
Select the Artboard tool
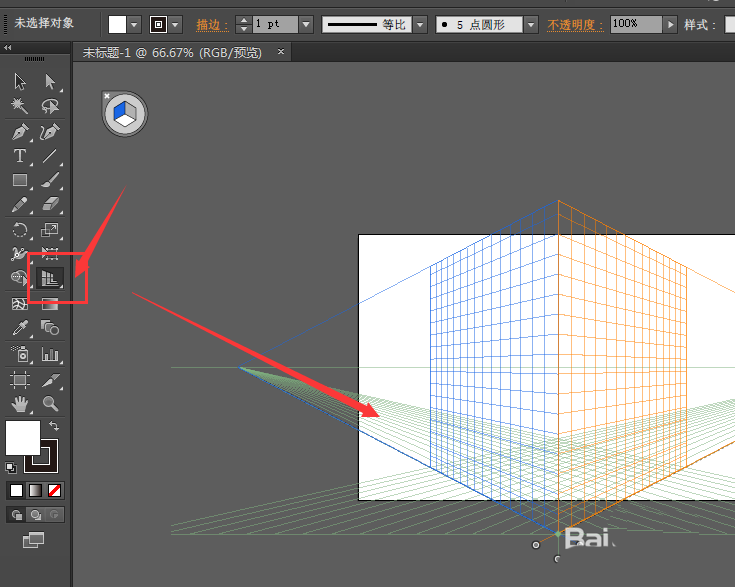pos(20,380)
